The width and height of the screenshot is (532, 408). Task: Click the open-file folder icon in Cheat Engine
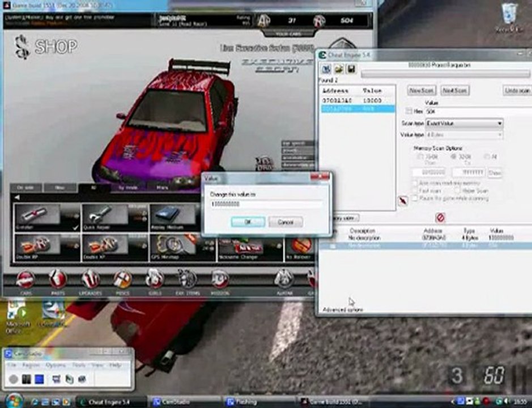pos(339,69)
